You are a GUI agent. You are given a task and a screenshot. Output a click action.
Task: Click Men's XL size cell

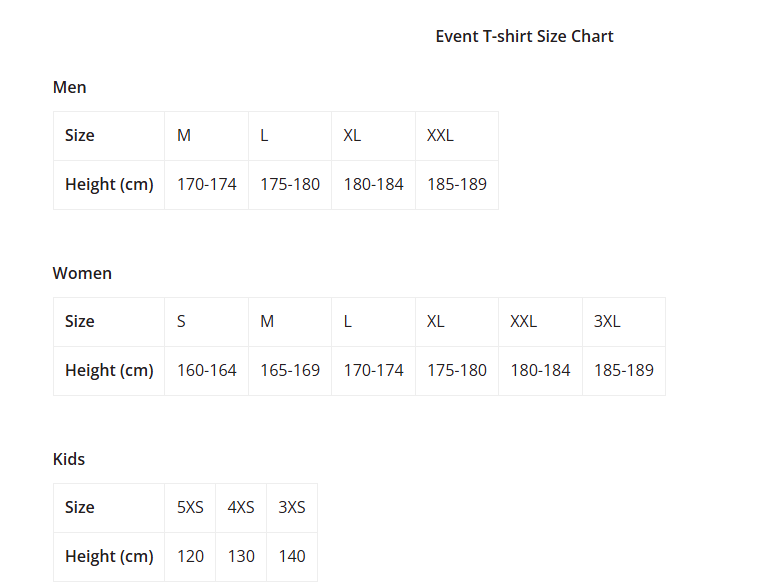point(352,135)
